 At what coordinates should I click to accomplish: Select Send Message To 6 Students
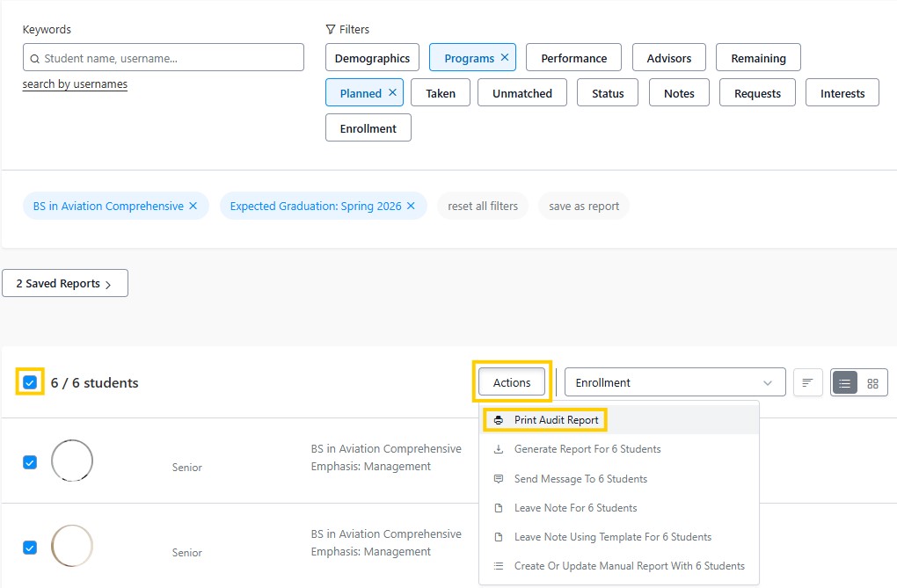(619, 478)
